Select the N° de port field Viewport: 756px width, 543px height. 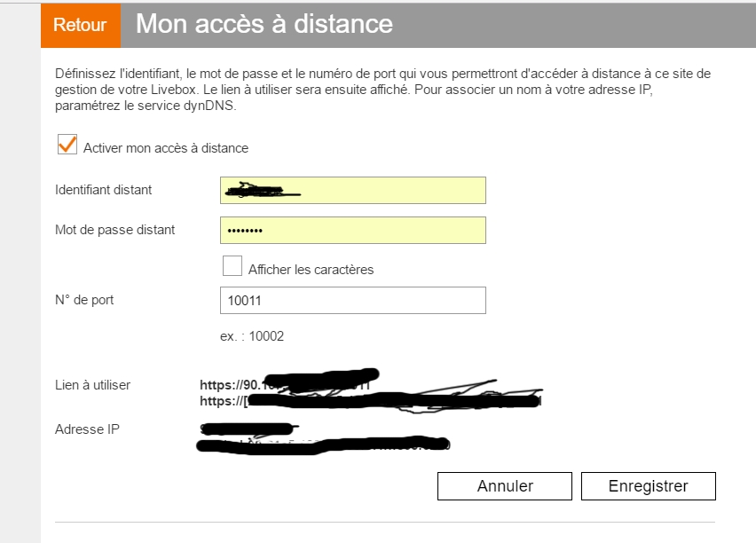[352, 301]
